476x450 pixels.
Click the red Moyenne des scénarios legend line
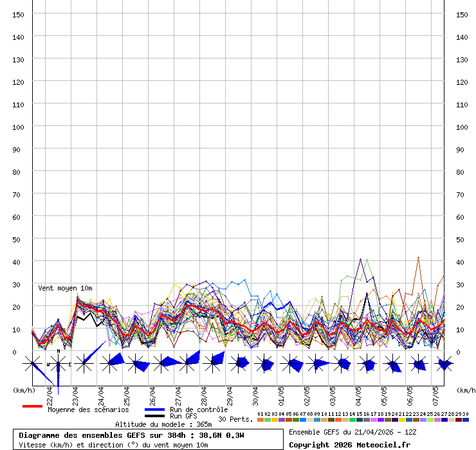pyautogui.click(x=32, y=406)
